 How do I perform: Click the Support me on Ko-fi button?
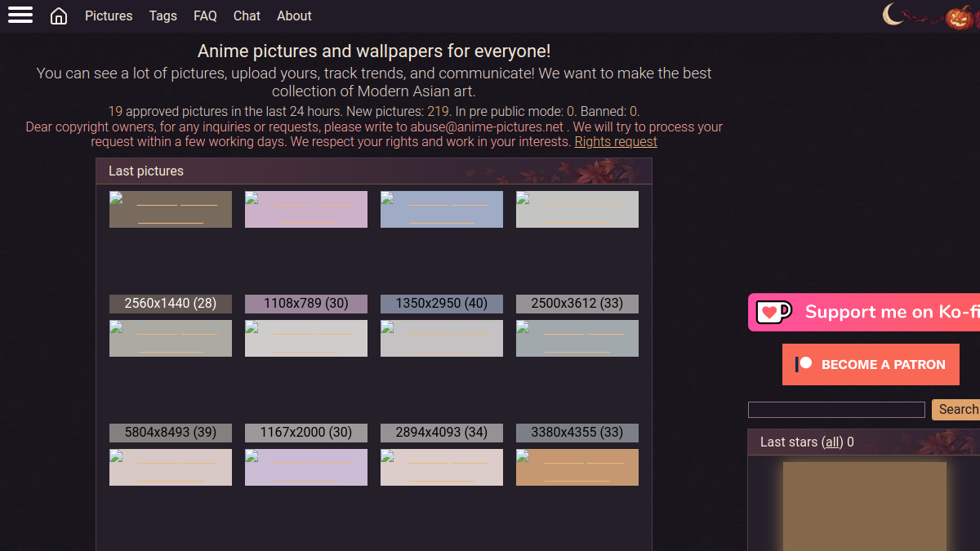pyautogui.click(x=864, y=312)
